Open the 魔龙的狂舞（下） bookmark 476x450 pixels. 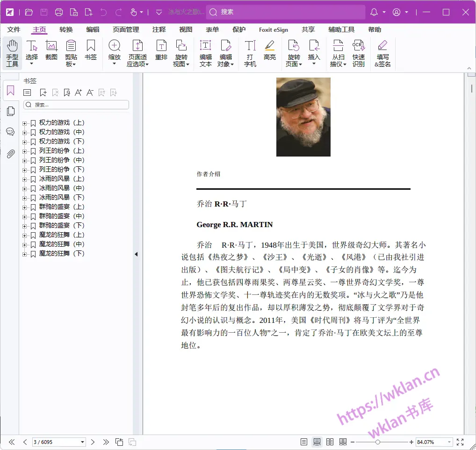pos(62,254)
